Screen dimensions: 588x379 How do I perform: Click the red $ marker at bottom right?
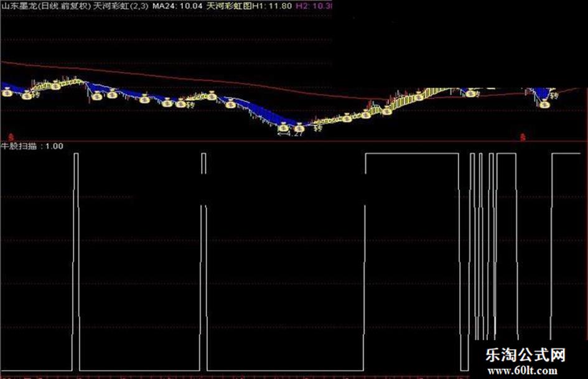(x=523, y=138)
